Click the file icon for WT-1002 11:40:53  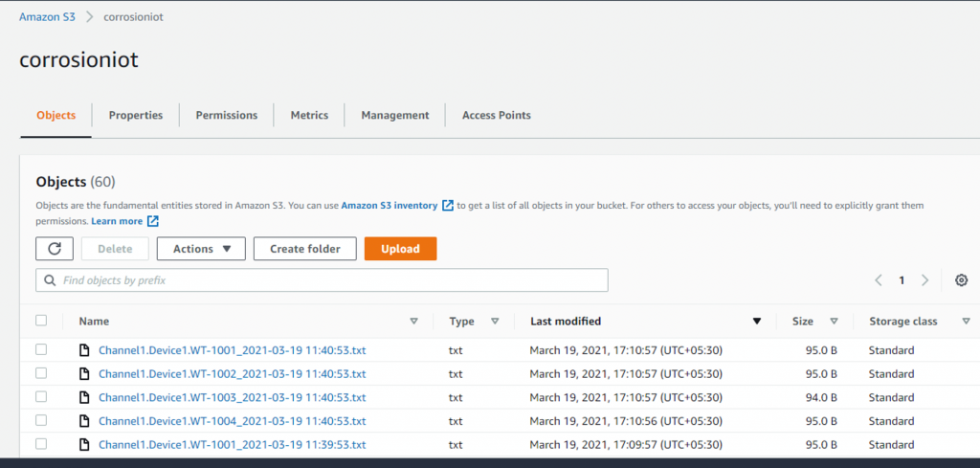click(x=84, y=373)
